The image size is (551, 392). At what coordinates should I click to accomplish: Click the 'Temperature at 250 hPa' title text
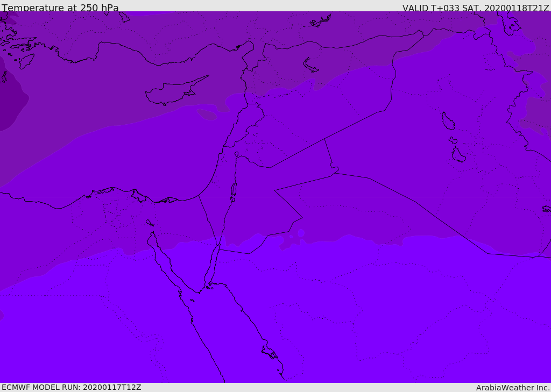pos(60,8)
